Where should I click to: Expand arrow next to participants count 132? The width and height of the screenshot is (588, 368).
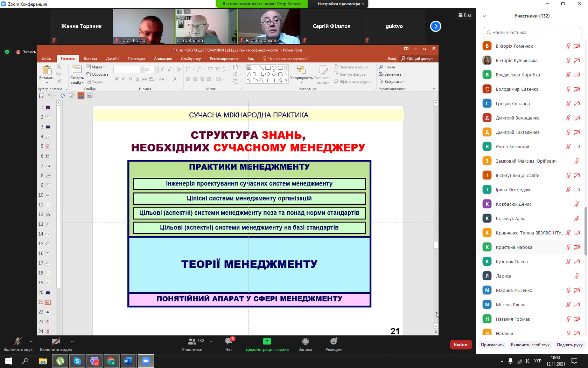(211, 341)
